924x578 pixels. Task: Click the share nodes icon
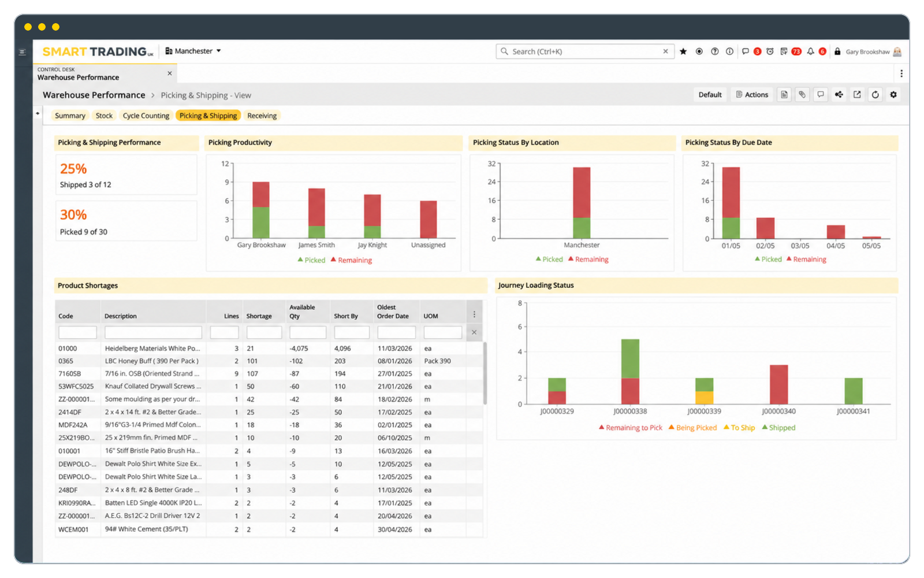pos(839,95)
